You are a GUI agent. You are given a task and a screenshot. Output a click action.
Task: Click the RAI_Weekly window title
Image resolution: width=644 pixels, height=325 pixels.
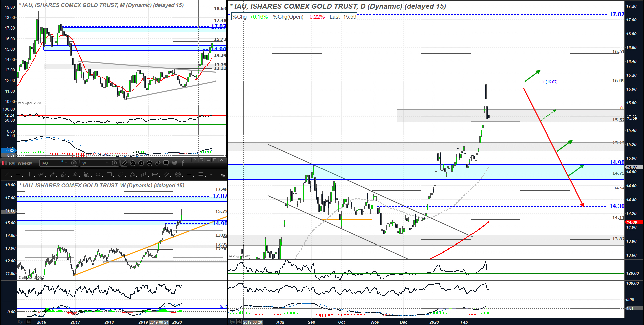20,163
